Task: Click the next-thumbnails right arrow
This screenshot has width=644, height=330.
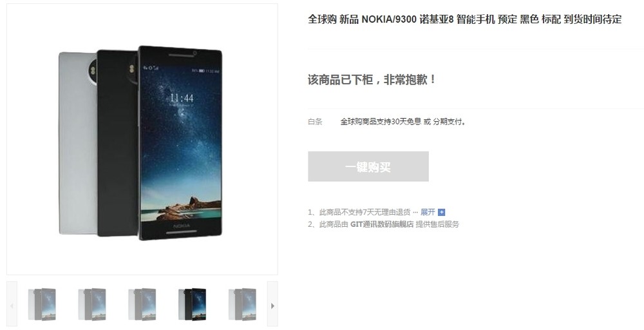Action: 272,304
